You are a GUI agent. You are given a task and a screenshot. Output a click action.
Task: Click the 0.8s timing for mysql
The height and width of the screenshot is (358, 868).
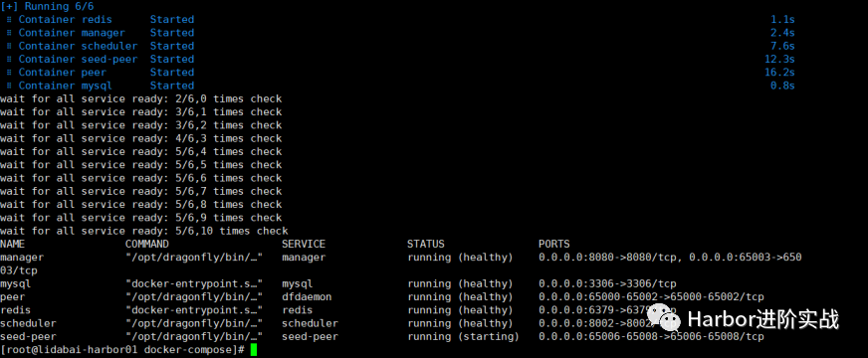(x=782, y=86)
